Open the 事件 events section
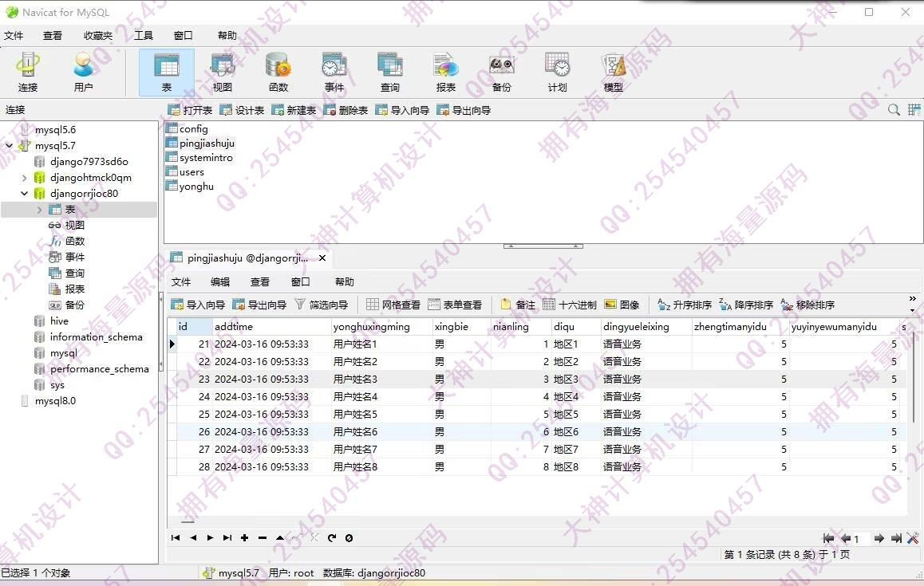This screenshot has height=586, width=924. (x=334, y=72)
